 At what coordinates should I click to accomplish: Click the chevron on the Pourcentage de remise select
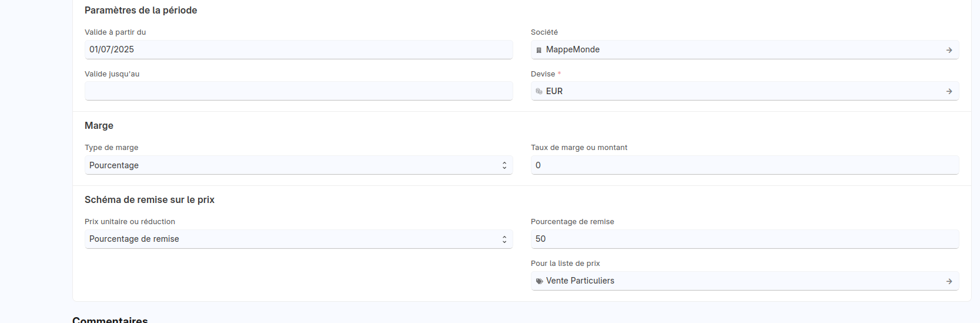(504, 239)
